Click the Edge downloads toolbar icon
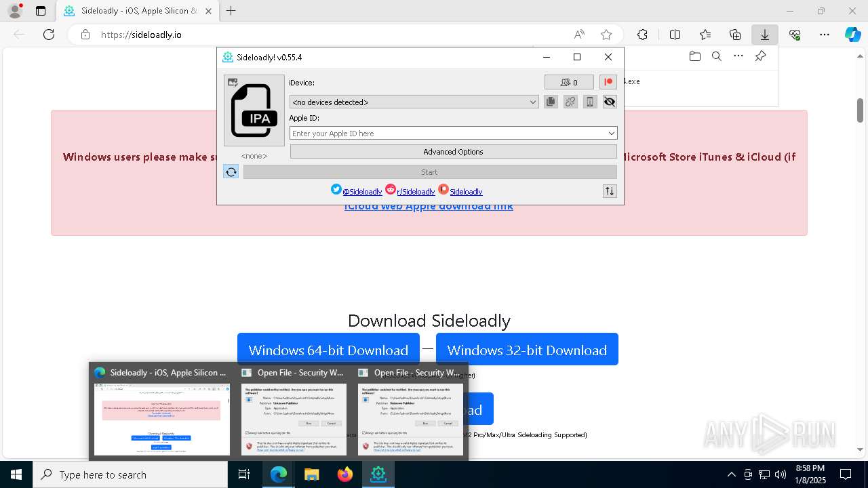This screenshot has height=488, width=868. click(x=764, y=35)
